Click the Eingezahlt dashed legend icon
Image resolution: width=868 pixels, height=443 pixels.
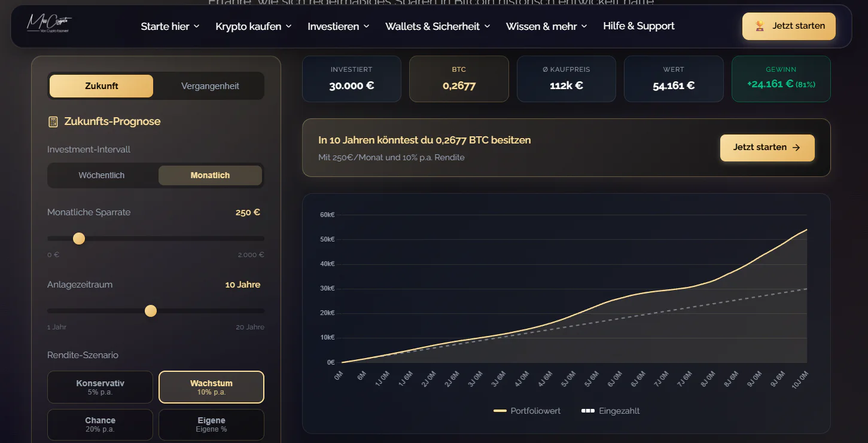click(588, 411)
